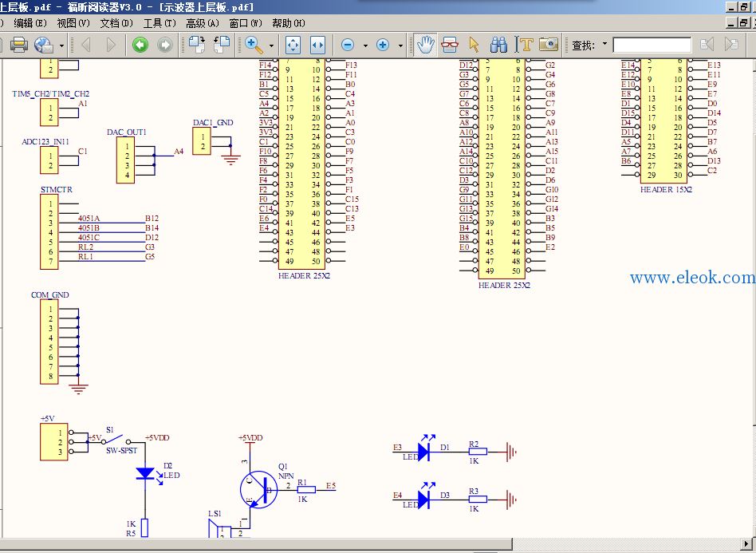Viewport: 756px width, 553px height.
Task: Open Search with the binoculars icon
Action: (498, 45)
